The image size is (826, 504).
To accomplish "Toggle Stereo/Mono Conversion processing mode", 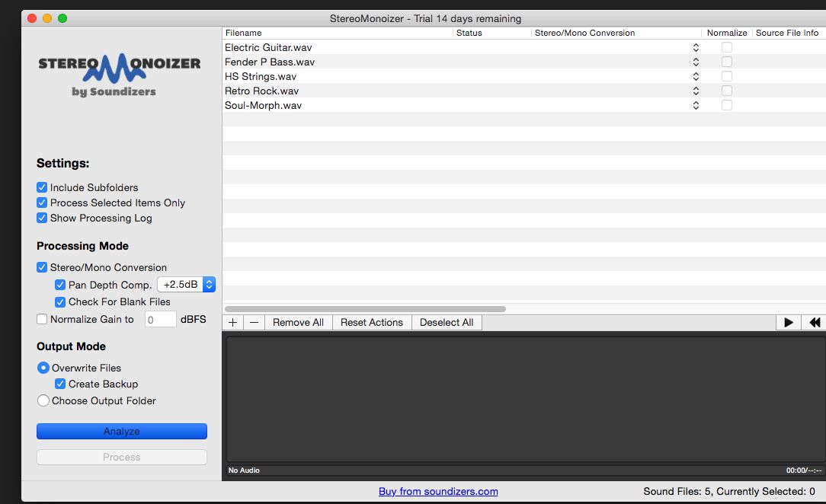I will tap(42, 267).
